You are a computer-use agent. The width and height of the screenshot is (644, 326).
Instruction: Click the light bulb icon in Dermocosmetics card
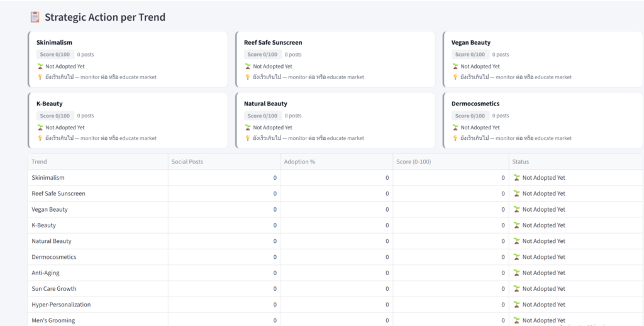click(x=455, y=138)
